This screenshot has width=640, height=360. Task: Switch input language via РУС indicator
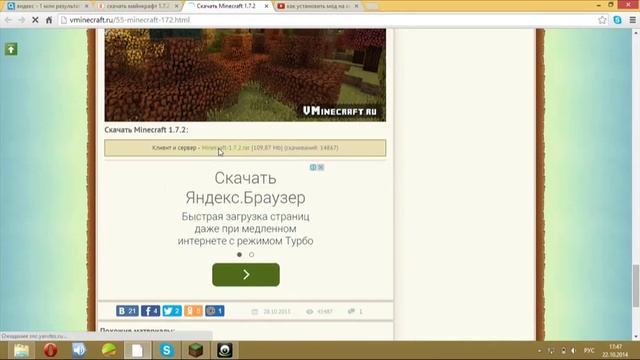coord(589,351)
